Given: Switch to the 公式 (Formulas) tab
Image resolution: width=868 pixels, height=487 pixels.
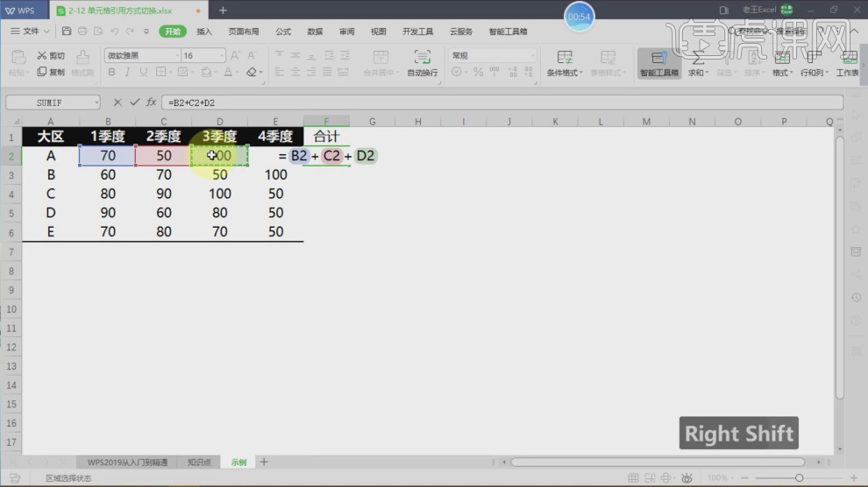Looking at the screenshot, I should coord(283,32).
